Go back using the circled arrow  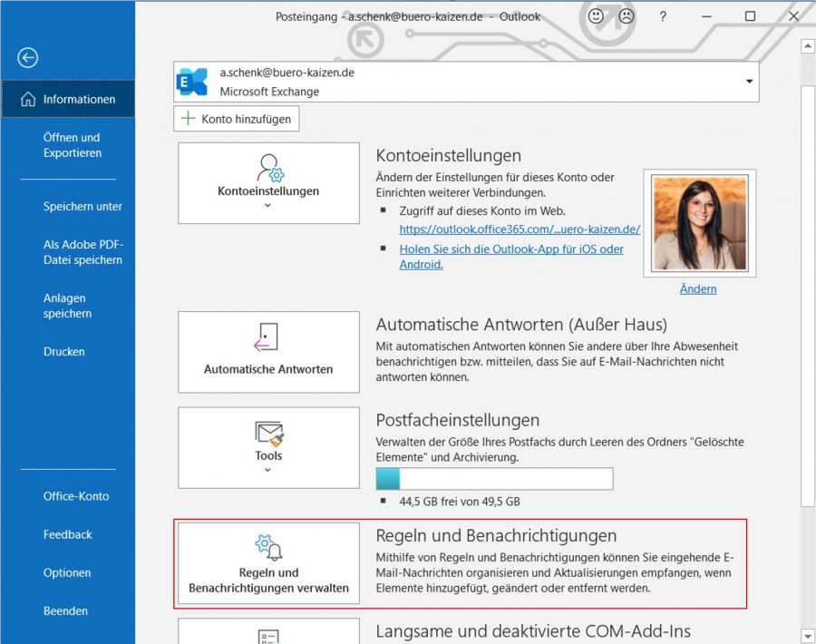click(x=27, y=58)
